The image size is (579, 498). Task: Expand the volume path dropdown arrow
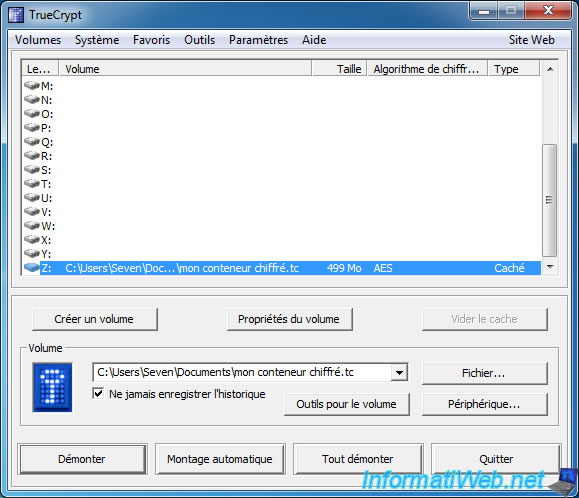click(399, 372)
